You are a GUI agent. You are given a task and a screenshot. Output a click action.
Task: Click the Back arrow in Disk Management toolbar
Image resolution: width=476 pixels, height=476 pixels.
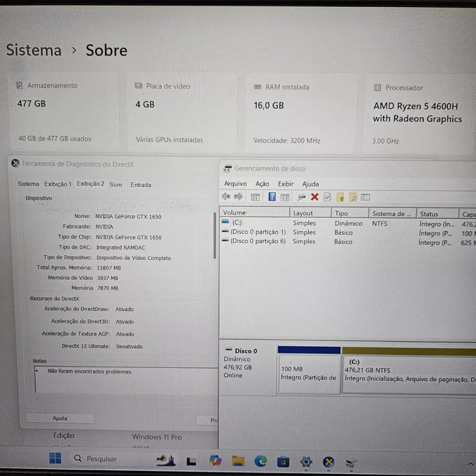click(226, 197)
